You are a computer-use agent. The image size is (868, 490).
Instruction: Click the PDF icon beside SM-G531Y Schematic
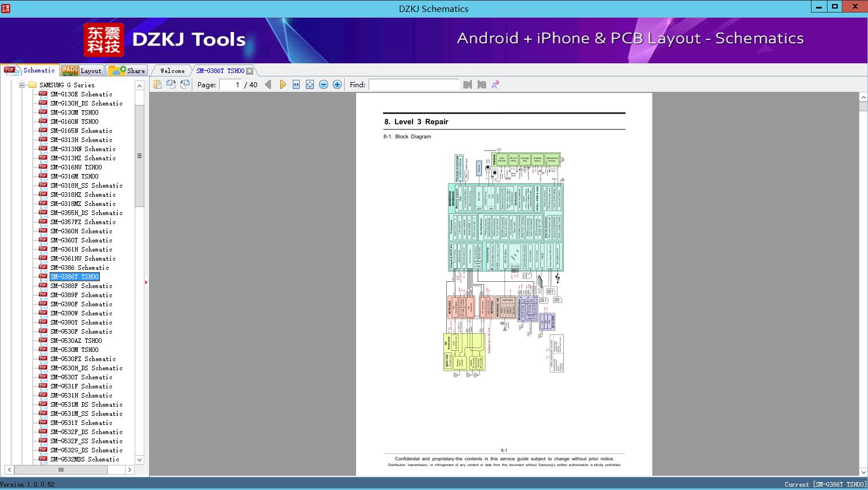43,422
